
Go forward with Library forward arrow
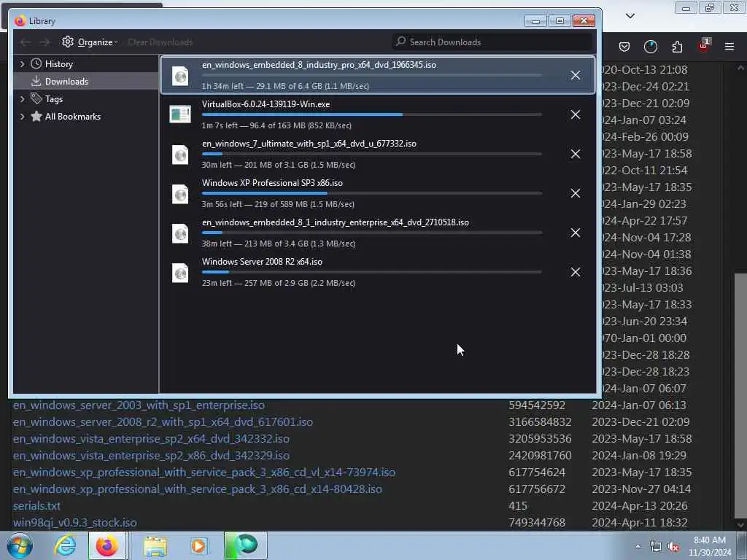coord(44,42)
